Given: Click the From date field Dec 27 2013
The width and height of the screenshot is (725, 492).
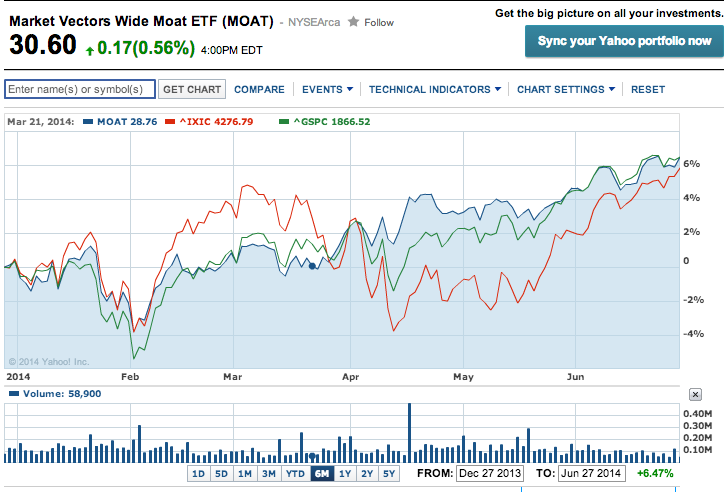Looking at the screenshot, I should coord(490,474).
